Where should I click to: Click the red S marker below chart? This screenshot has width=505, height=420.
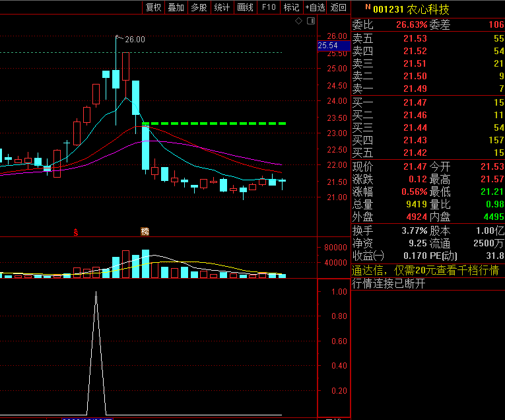point(76,232)
